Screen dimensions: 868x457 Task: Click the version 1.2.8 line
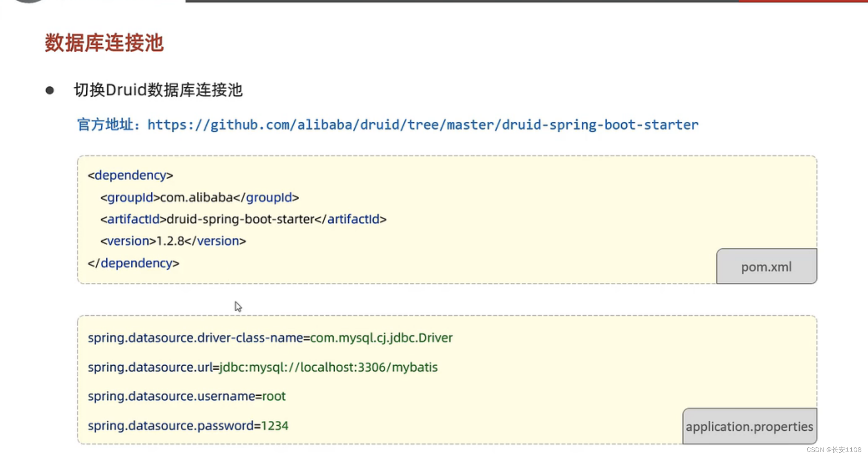coord(173,241)
